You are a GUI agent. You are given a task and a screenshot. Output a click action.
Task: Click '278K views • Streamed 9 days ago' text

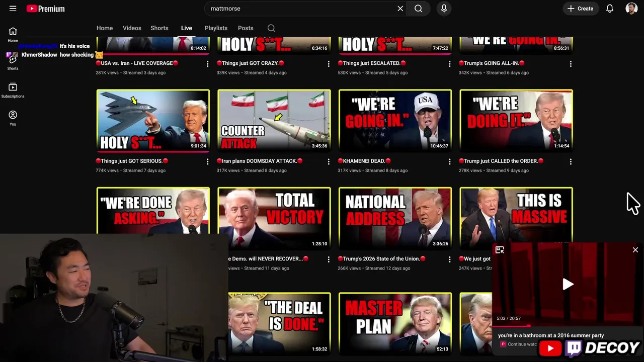[x=494, y=170]
